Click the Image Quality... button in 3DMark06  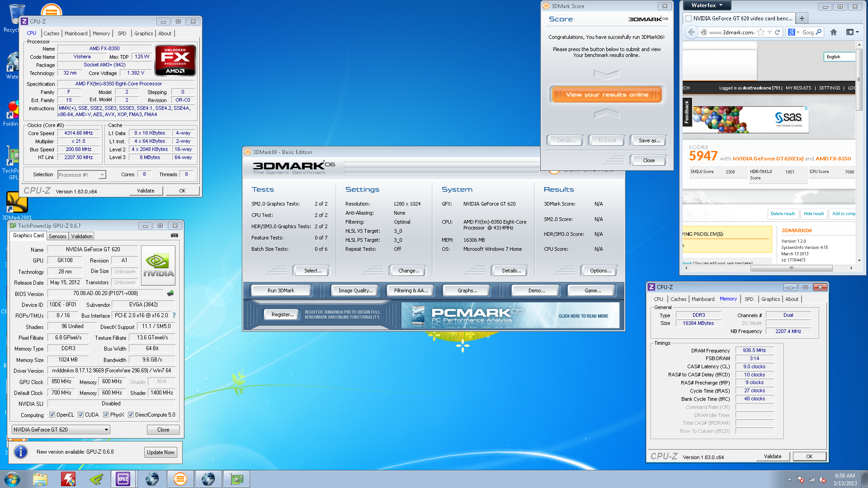(x=356, y=291)
